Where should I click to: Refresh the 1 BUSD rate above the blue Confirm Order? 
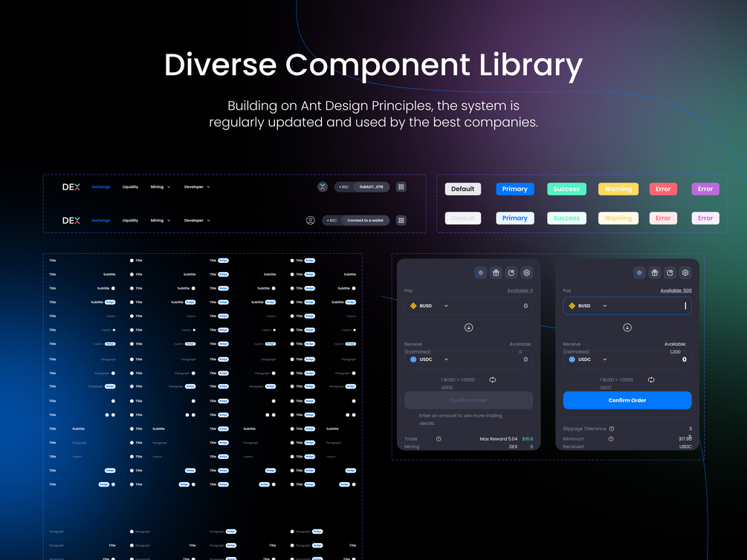pyautogui.click(x=651, y=380)
